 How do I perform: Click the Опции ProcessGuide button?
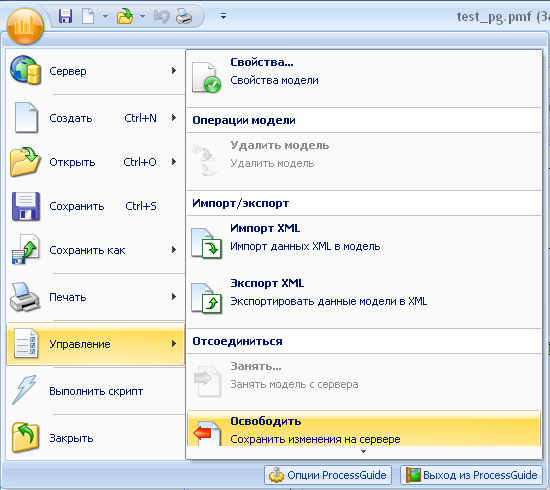click(x=328, y=475)
